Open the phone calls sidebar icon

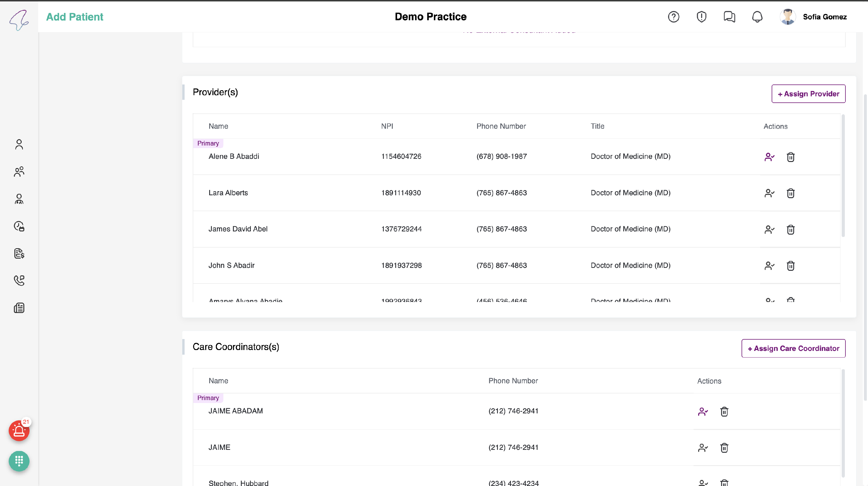(x=19, y=280)
